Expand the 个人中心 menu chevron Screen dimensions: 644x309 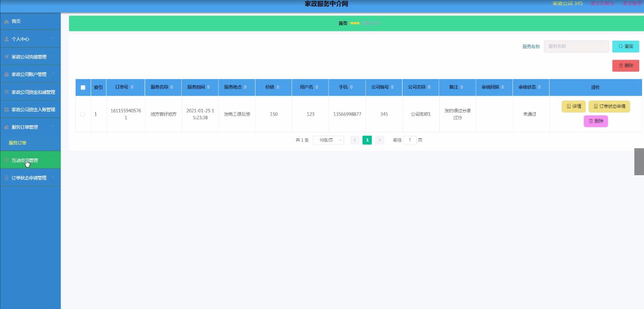pos(53,39)
